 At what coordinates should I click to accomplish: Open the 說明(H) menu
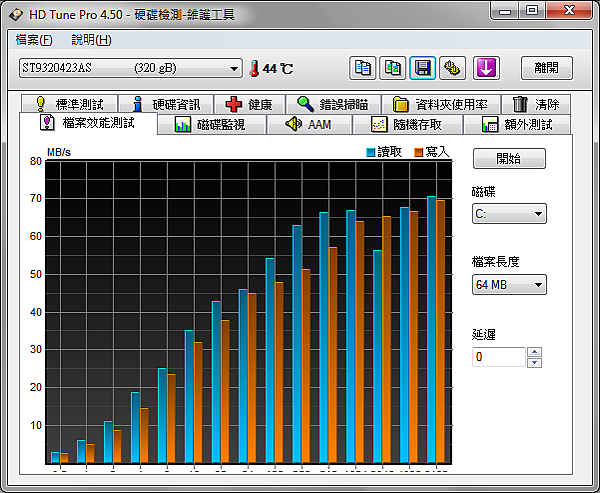91,40
